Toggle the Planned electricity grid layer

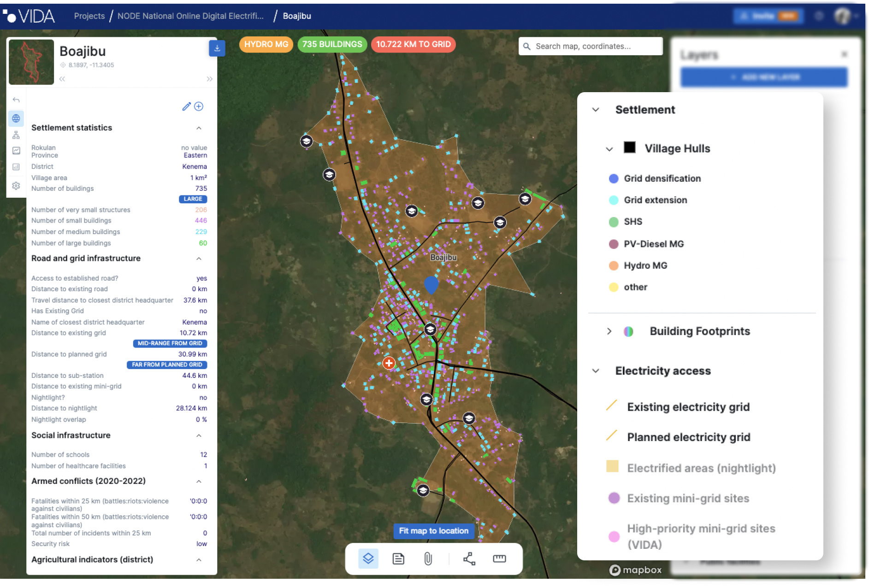688,437
